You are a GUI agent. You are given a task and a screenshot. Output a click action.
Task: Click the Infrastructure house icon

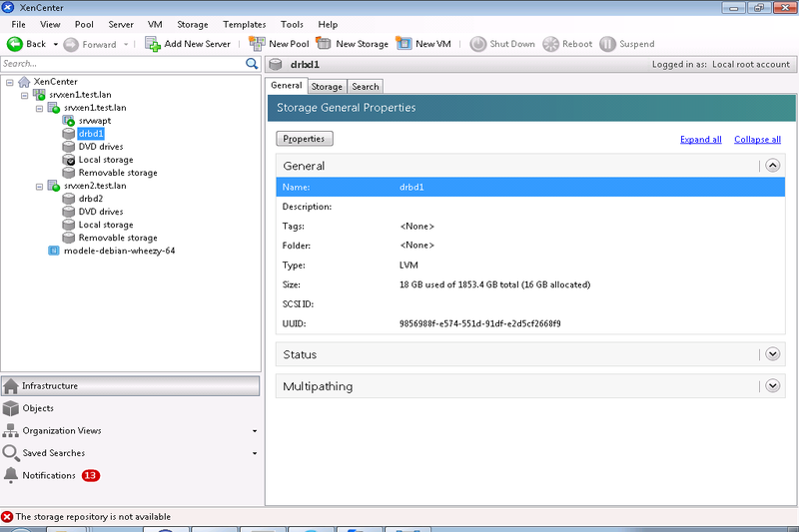(11, 386)
